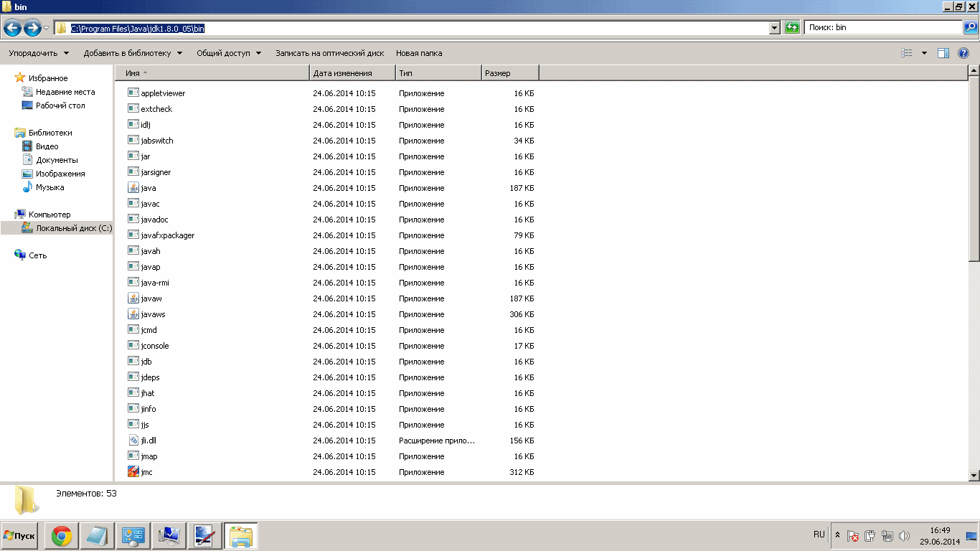Toggle the preview pane icon
The image size is (980, 551).
tap(943, 53)
